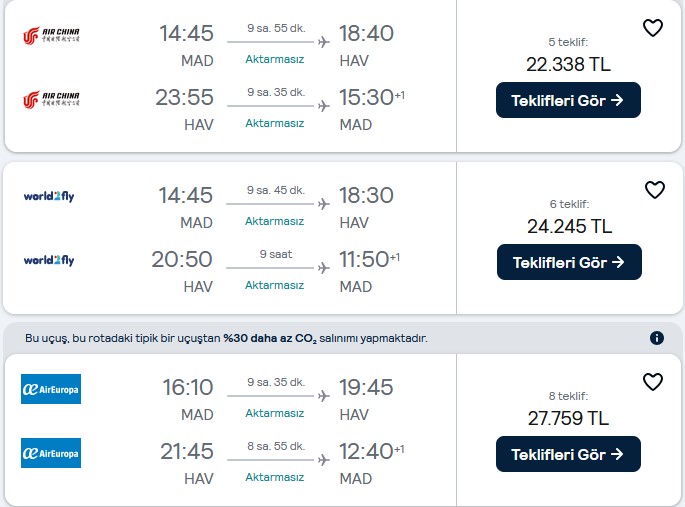Click Air China logo on return 23:55 flight

pos(51,100)
